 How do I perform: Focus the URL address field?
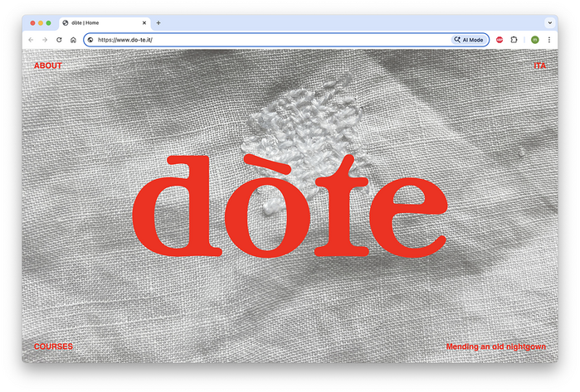(x=266, y=40)
